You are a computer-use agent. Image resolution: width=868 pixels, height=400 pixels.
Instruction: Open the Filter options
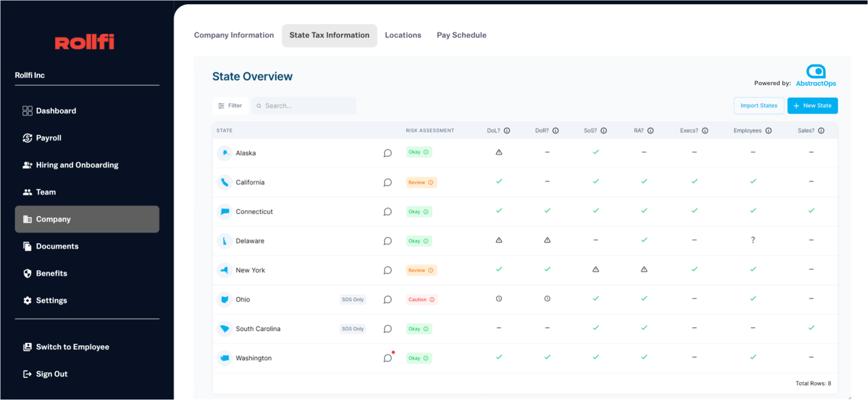[230, 106]
